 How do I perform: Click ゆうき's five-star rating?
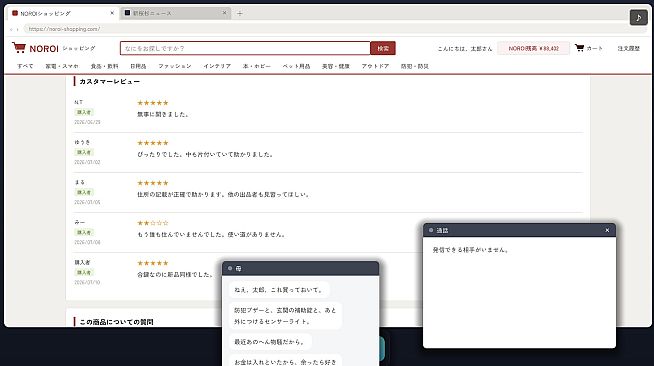153,143
